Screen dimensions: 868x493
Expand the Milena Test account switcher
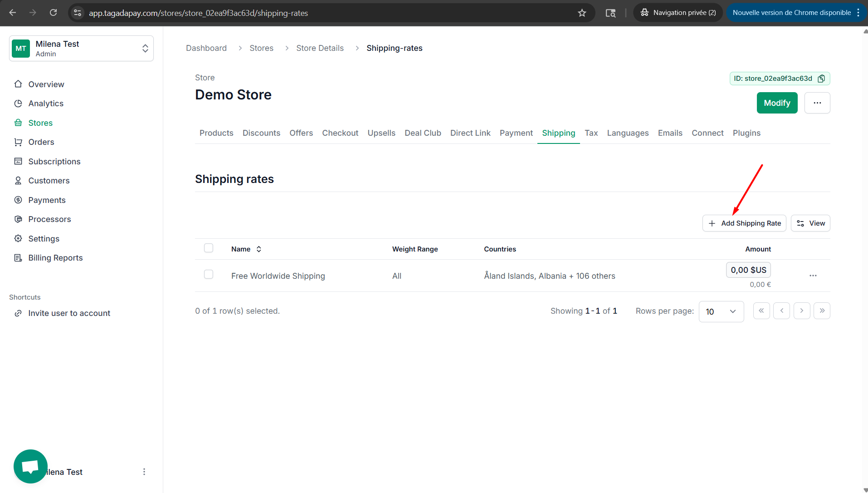pos(81,49)
